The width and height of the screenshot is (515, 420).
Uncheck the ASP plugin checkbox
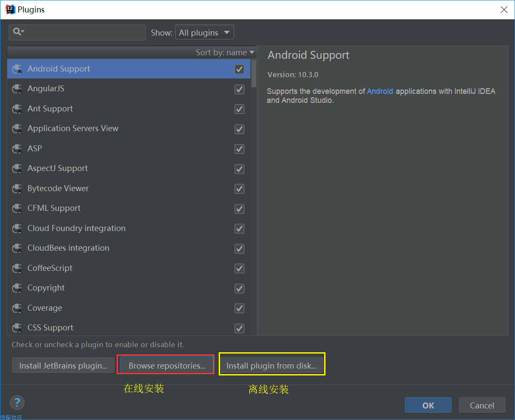(x=239, y=149)
